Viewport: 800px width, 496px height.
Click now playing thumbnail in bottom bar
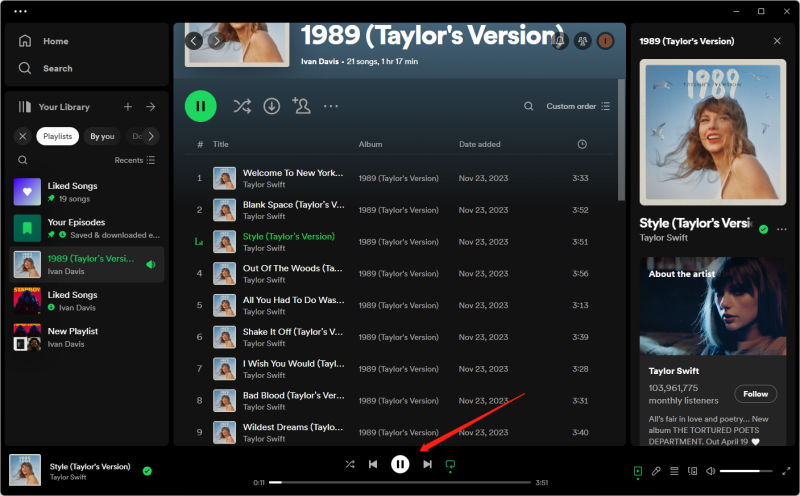pyautogui.click(x=25, y=470)
